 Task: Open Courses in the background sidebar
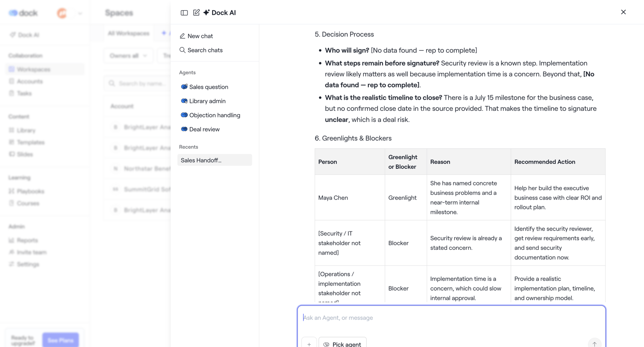click(x=24, y=203)
